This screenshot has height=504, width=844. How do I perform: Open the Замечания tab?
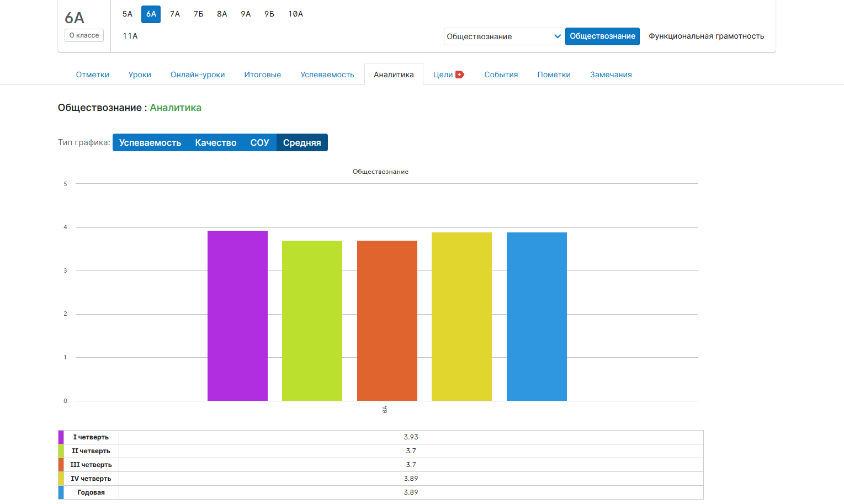(x=611, y=75)
